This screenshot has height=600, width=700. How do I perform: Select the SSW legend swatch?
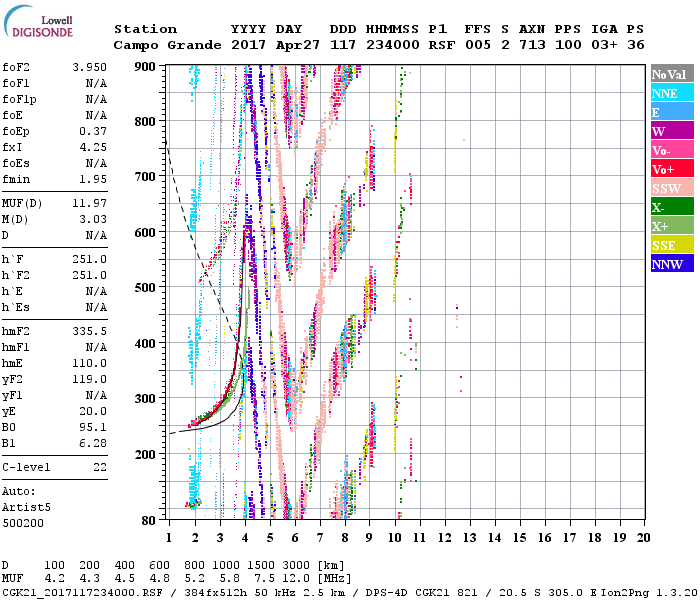click(x=671, y=188)
